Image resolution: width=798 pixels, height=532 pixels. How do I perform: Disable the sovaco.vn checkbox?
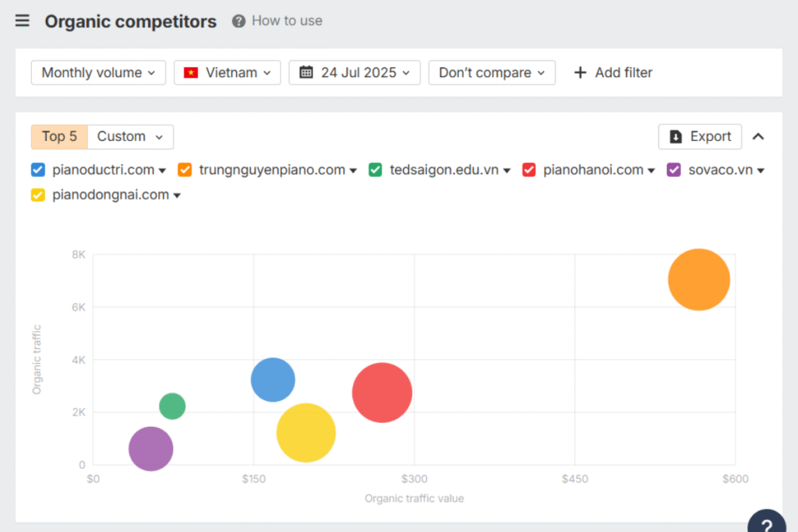(674, 170)
